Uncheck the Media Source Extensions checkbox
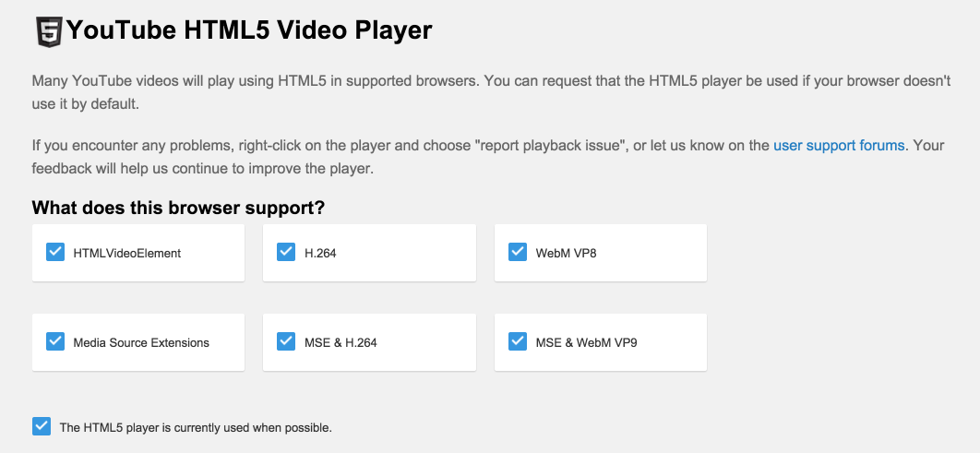This screenshot has height=453, width=980. click(54, 341)
